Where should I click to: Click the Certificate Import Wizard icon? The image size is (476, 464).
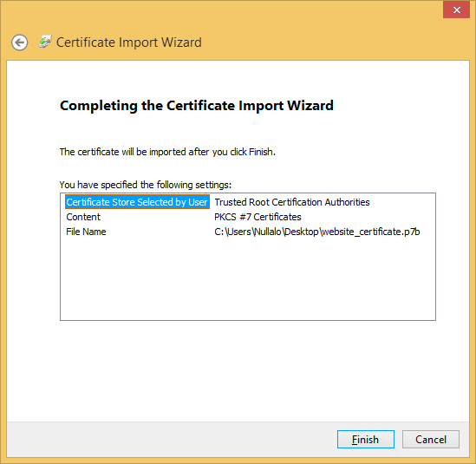(45, 42)
